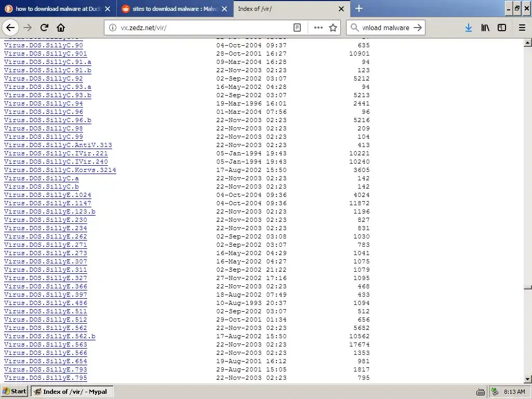Viewport: 532px width, 399px height.
Task: Open Virus.DOS.SillyE.793 link
Action: 46,369
